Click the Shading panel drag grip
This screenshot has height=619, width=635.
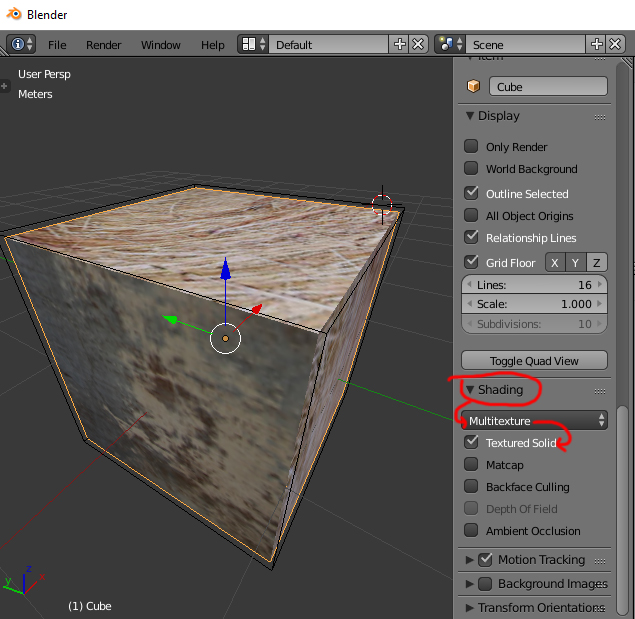(x=600, y=391)
